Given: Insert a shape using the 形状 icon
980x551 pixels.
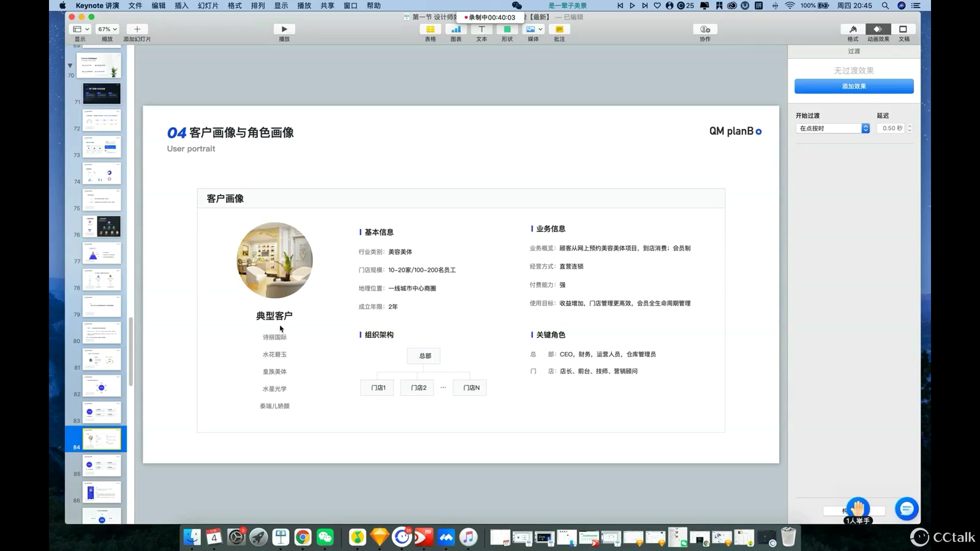Looking at the screenshot, I should (x=507, y=29).
